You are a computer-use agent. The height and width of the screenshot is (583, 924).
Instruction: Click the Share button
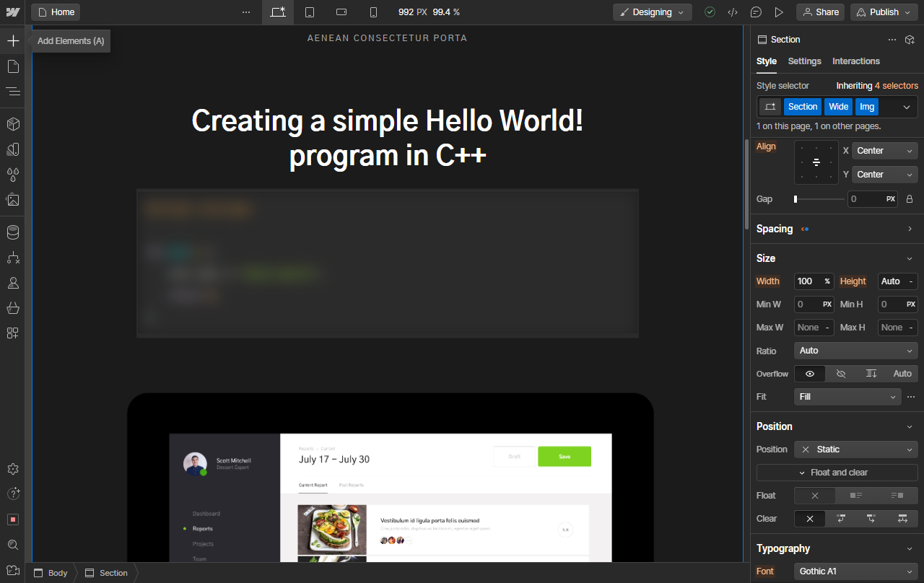tap(820, 12)
